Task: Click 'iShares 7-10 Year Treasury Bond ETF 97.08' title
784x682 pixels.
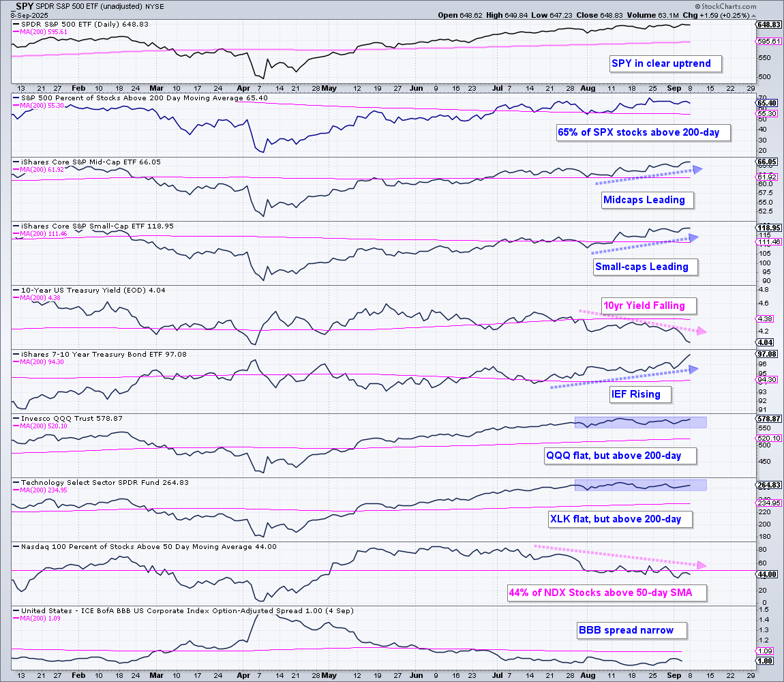Action: (104, 354)
